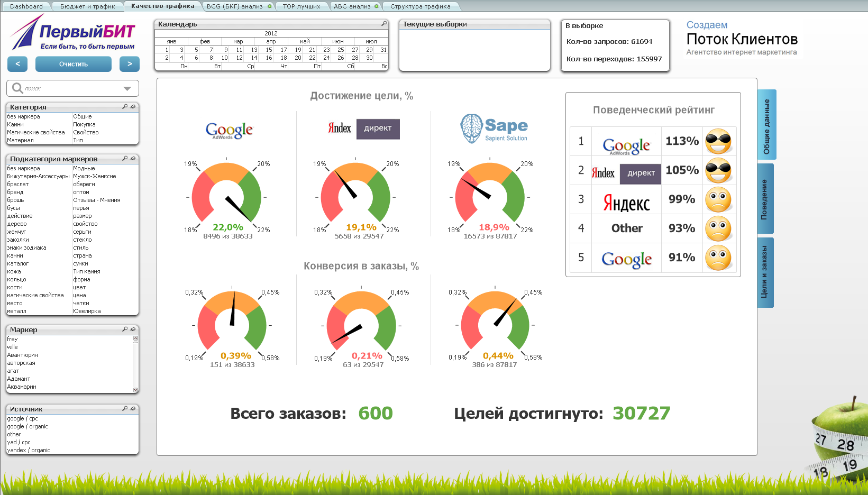Click the Поток Клиентов link
868x495 pixels.
(742, 39)
